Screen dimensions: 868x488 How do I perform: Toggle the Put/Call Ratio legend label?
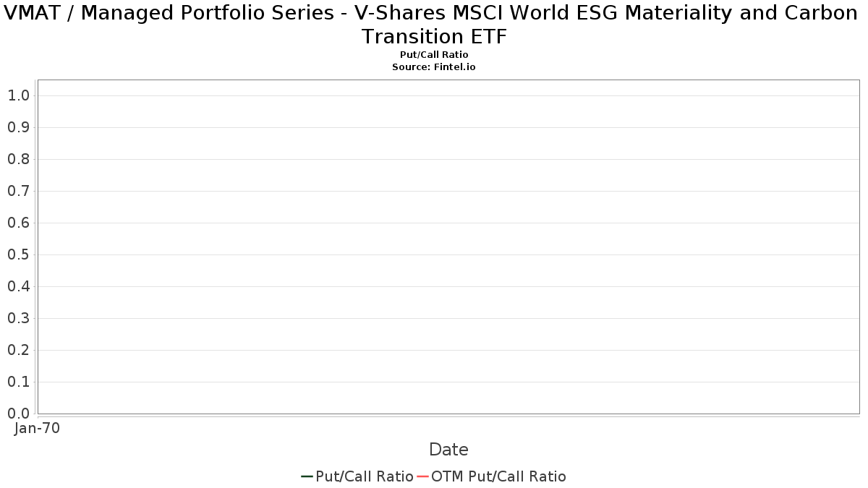coord(365,476)
